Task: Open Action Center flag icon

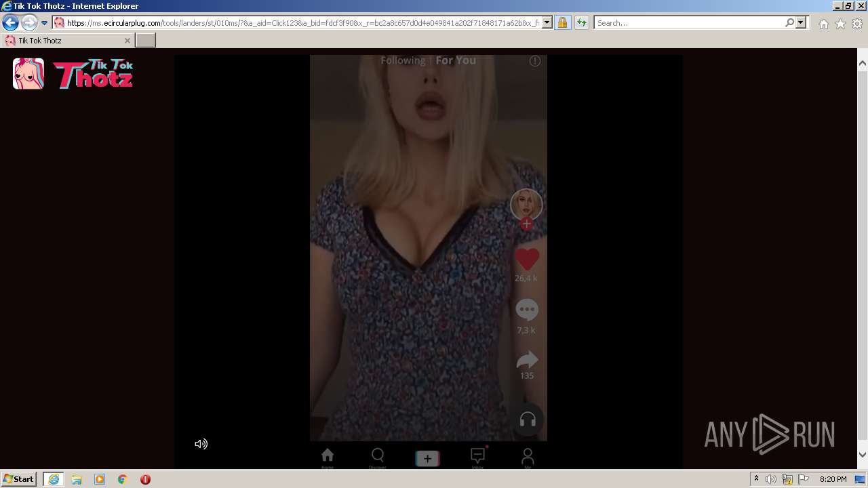Action: pyautogui.click(x=804, y=479)
